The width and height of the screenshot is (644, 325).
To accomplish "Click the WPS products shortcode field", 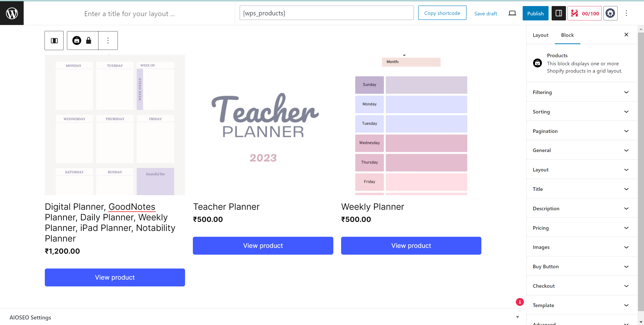I will 327,12.
